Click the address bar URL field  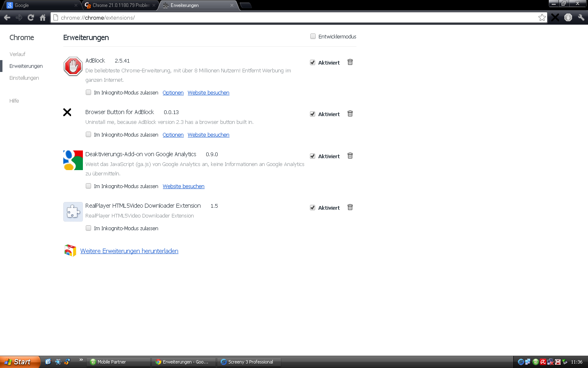(x=298, y=18)
